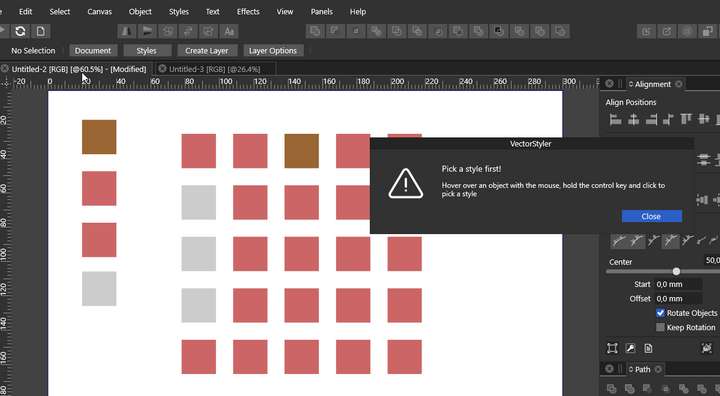Click the bounding-box icon below Keep Rotation
Viewport: 720px width, 396px height.
pyautogui.click(x=612, y=348)
